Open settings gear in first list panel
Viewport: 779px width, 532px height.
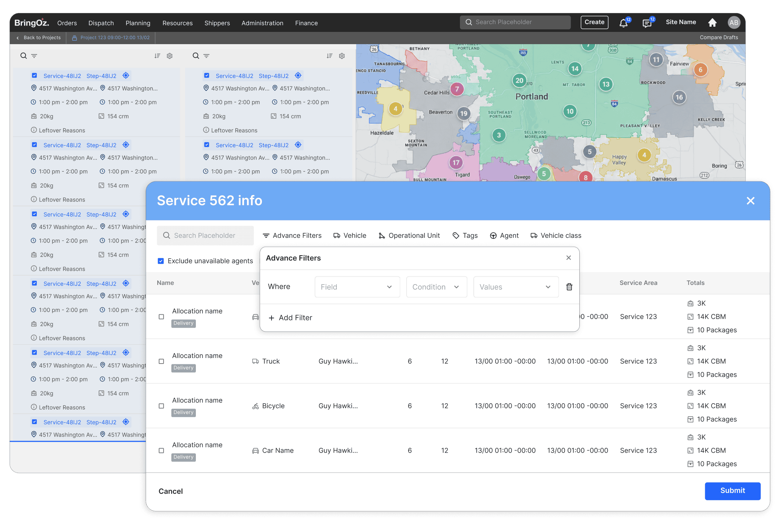[170, 56]
